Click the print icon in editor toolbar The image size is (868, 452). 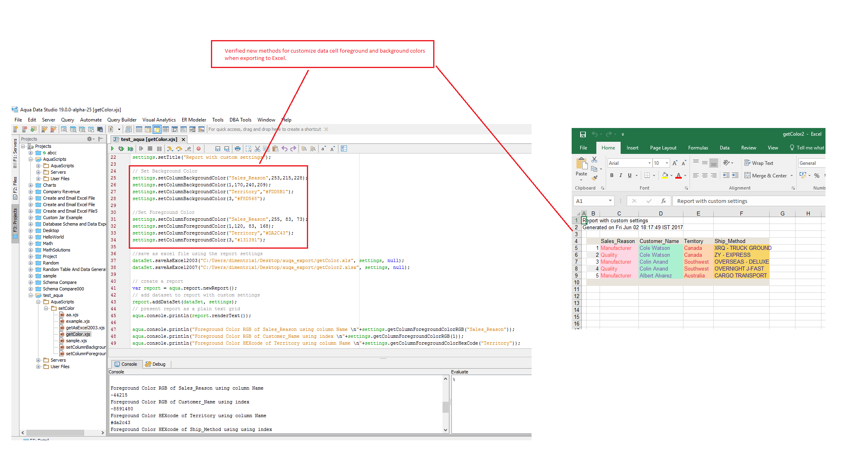point(238,149)
